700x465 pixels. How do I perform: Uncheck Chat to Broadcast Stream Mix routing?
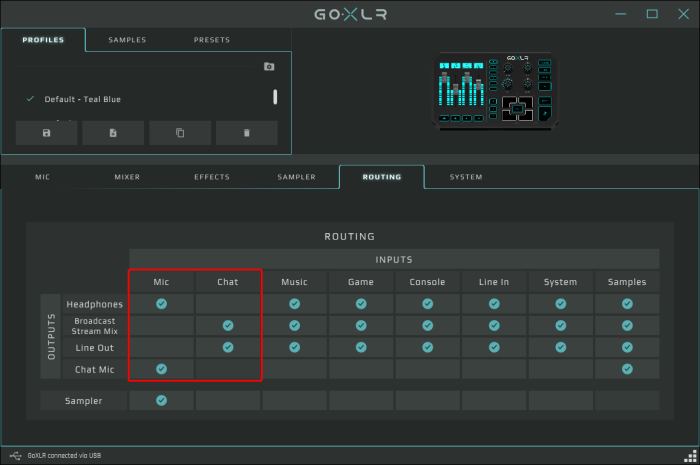(x=228, y=325)
